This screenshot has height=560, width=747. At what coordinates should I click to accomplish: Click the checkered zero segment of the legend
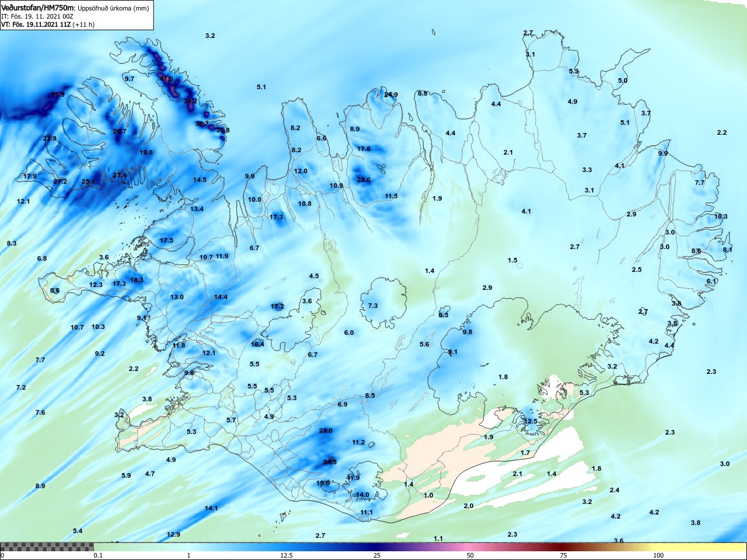(x=47, y=547)
